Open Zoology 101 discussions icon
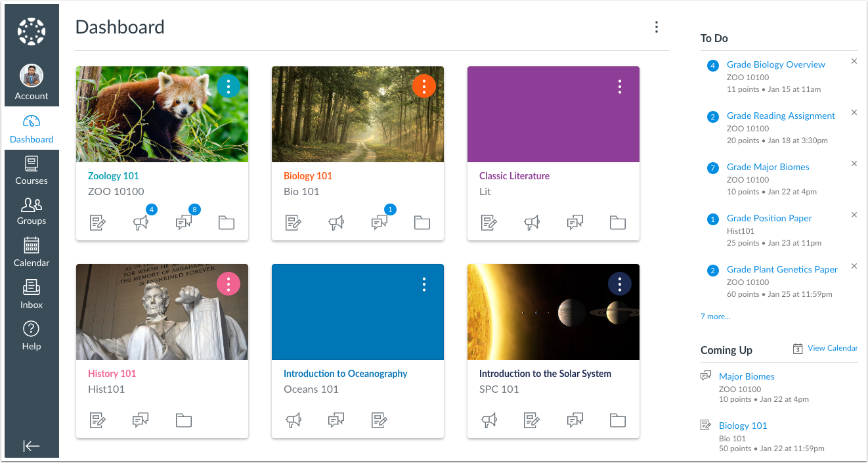Viewport: 868px width, 463px height. pyautogui.click(x=183, y=223)
